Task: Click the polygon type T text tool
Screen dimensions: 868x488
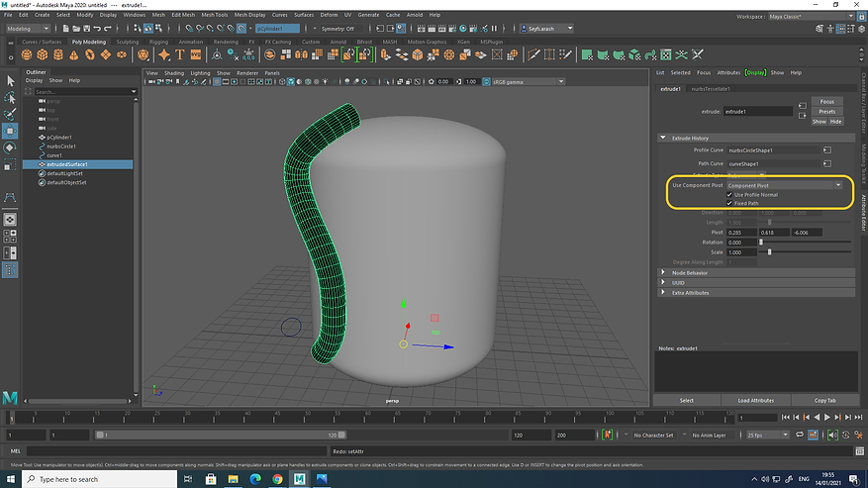Action: coord(180,54)
